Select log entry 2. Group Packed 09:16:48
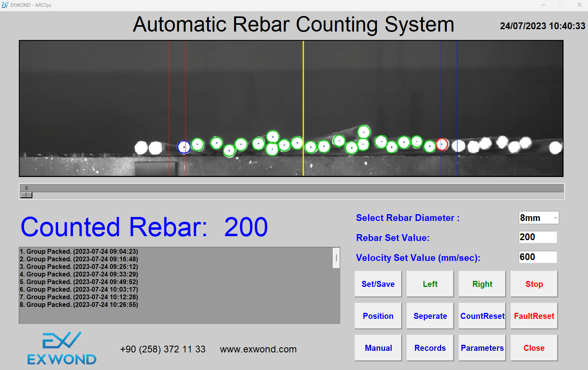 point(79,259)
